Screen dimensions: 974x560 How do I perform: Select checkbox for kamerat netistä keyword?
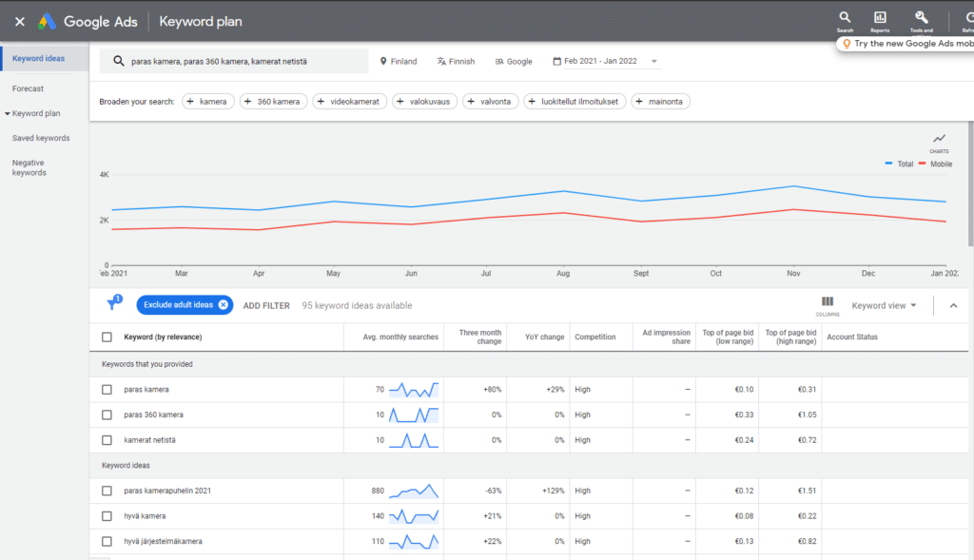(107, 440)
